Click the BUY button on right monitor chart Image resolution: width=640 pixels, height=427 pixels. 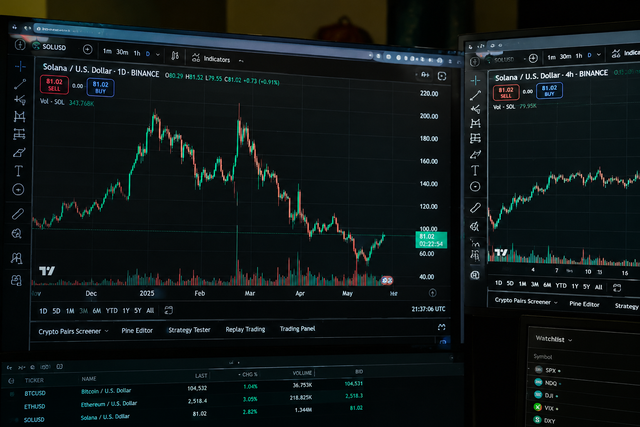(549, 91)
